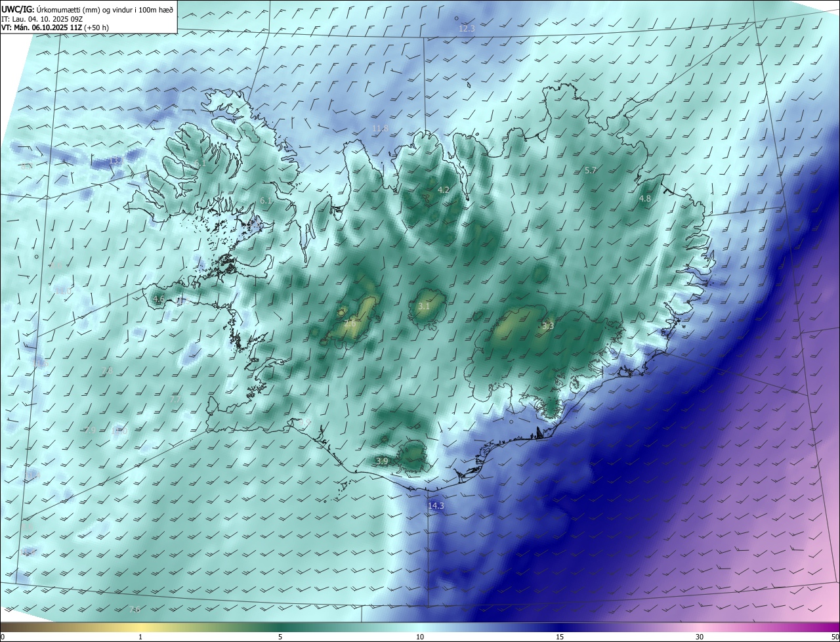Click the 0 tick label on the color scale
The image size is (840, 642).
click(x=3, y=637)
